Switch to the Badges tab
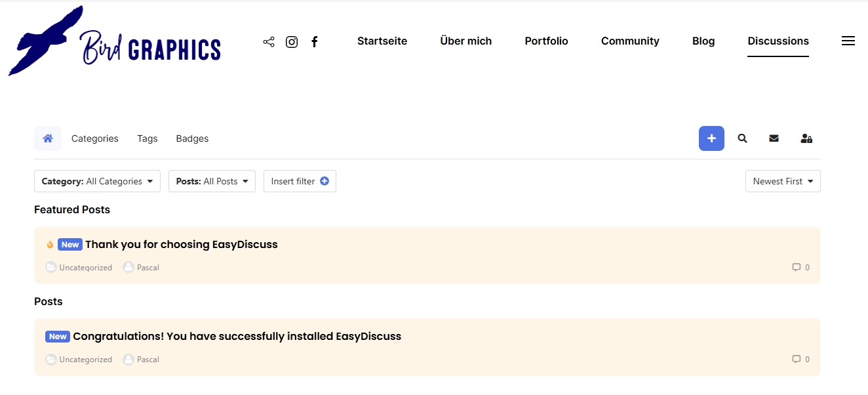The height and width of the screenshot is (395, 868). (192, 138)
